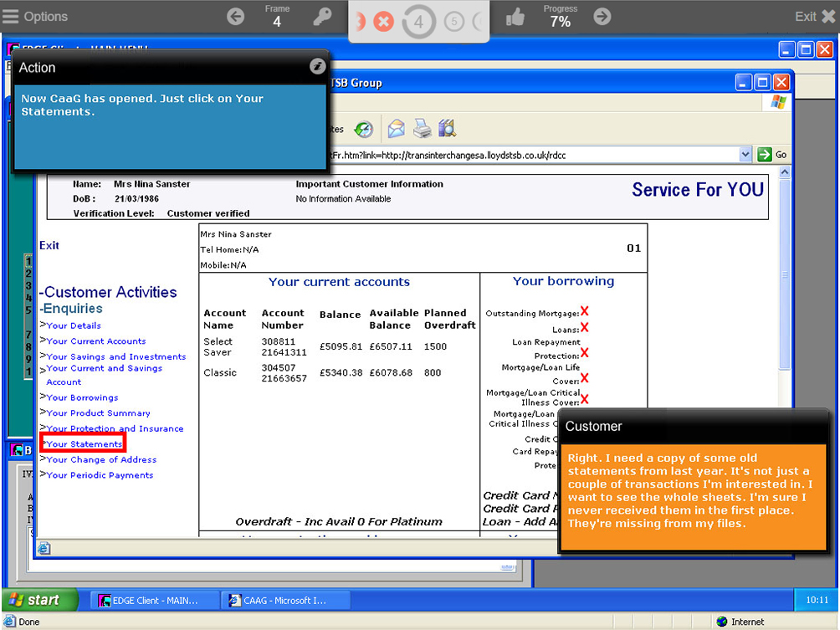Click Customer verified text
Viewport: 840px width, 630px height.
point(208,213)
